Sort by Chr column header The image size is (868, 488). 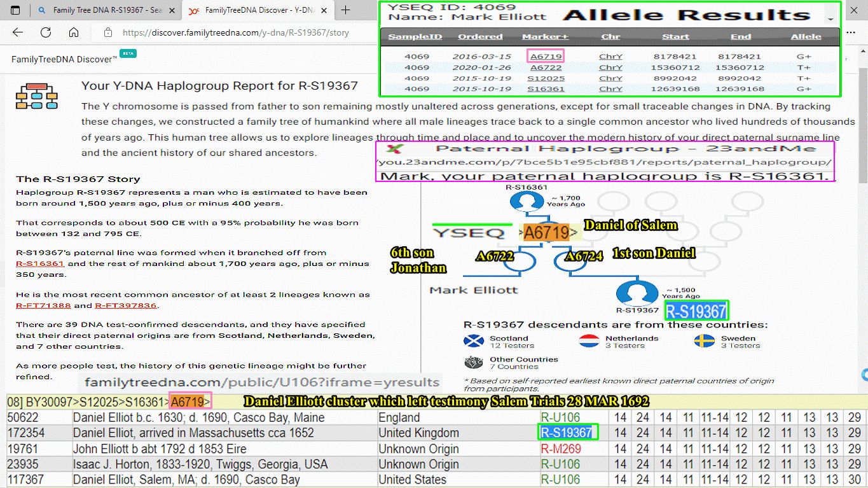tap(610, 37)
